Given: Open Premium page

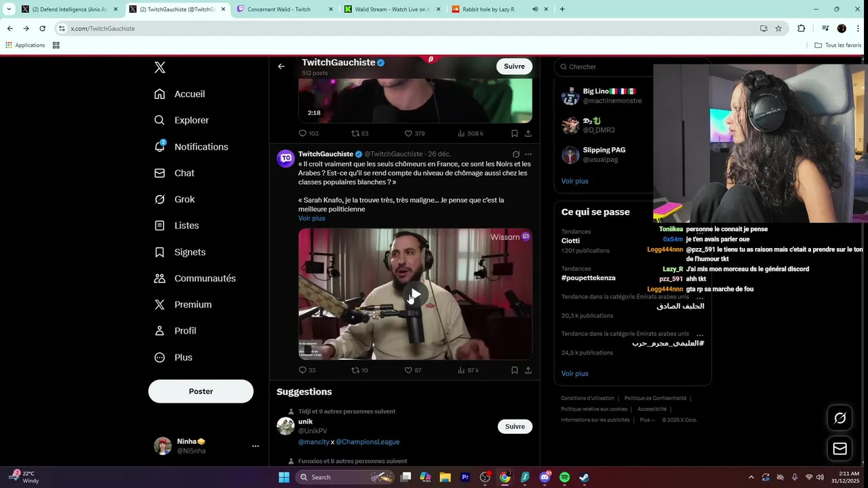Looking at the screenshot, I should click(183, 304).
